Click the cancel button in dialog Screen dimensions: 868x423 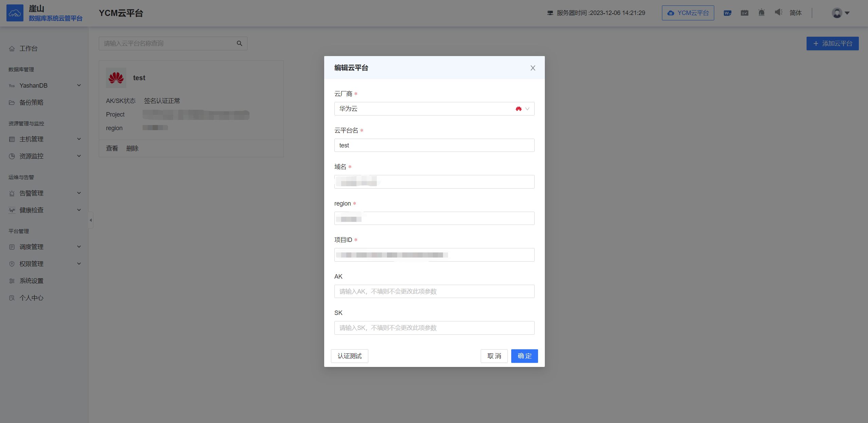pos(494,356)
